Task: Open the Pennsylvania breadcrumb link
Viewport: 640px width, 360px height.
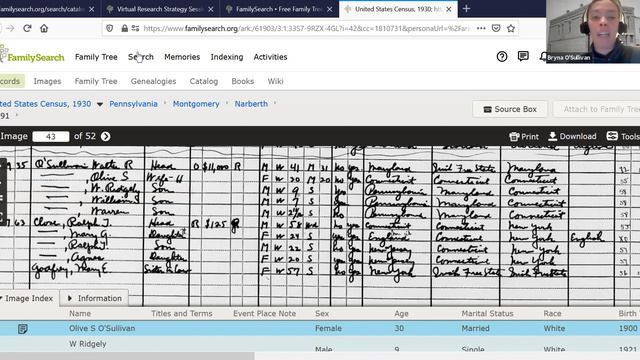Action: click(133, 104)
